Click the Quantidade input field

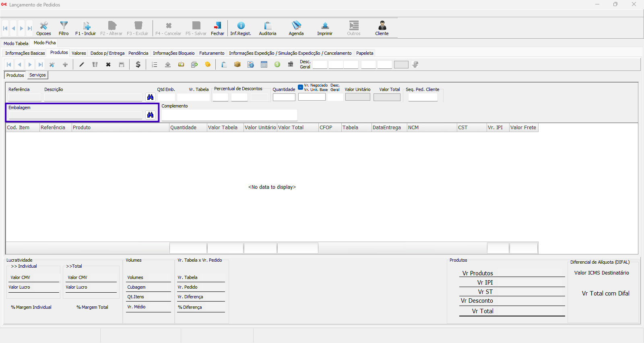[x=284, y=97]
